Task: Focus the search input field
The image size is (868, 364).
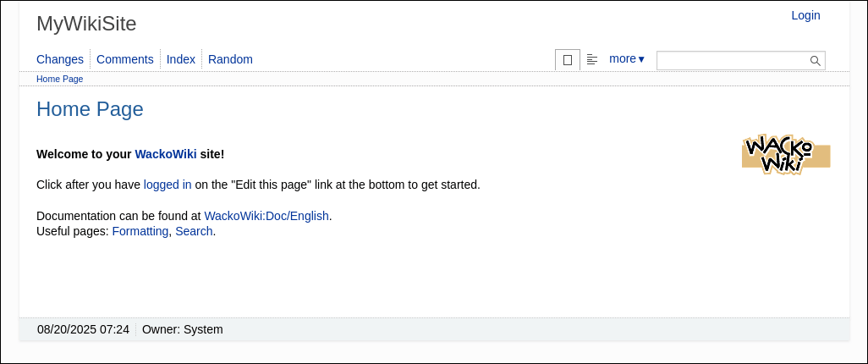Action: 741,60
